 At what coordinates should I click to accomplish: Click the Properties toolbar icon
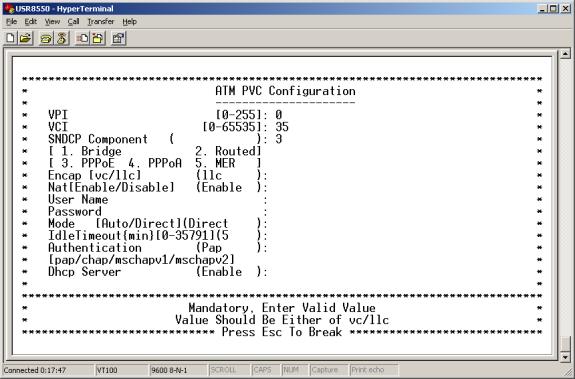pyautogui.click(x=118, y=38)
